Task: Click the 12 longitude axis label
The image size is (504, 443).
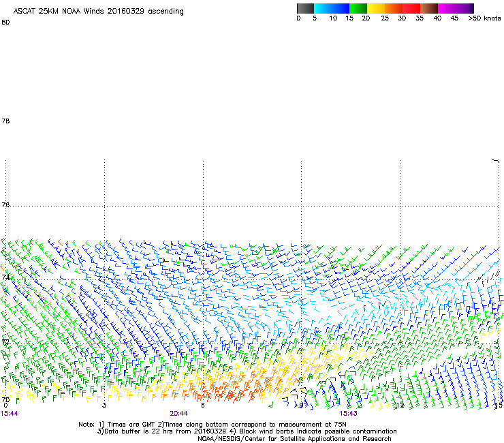Action: [x=400, y=405]
